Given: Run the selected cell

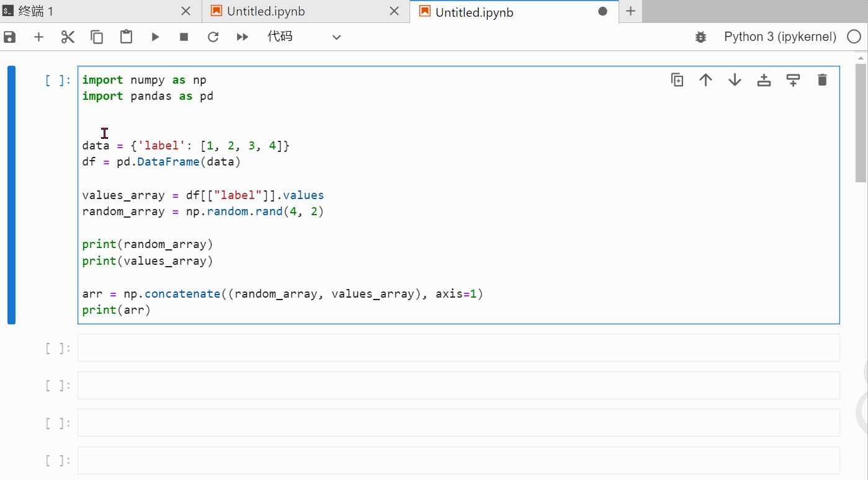Looking at the screenshot, I should coord(155,37).
